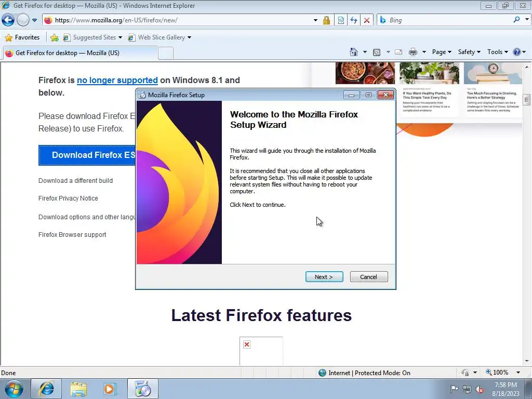Screen dimensions: 532x399
Task: Expand the address bar autocomplete dropdown
Action: pyautogui.click(x=315, y=20)
